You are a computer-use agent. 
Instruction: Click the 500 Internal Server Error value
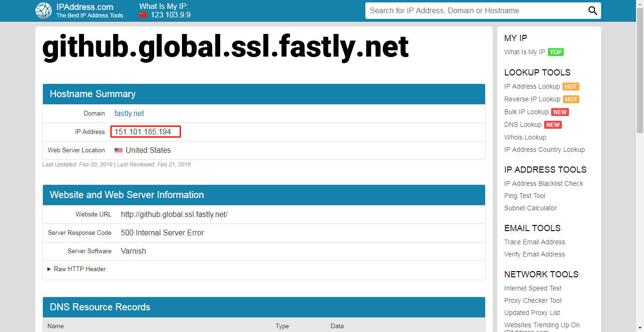click(163, 233)
